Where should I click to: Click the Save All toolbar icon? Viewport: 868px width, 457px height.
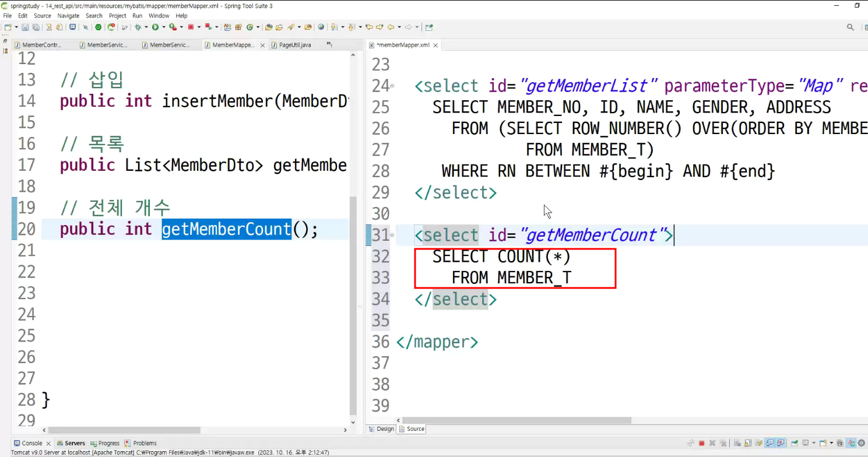(x=36, y=27)
